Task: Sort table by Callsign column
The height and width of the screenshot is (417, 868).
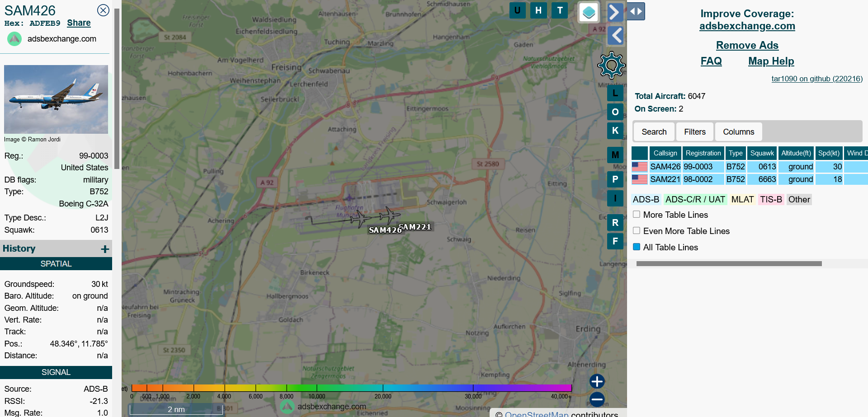Action: click(665, 153)
